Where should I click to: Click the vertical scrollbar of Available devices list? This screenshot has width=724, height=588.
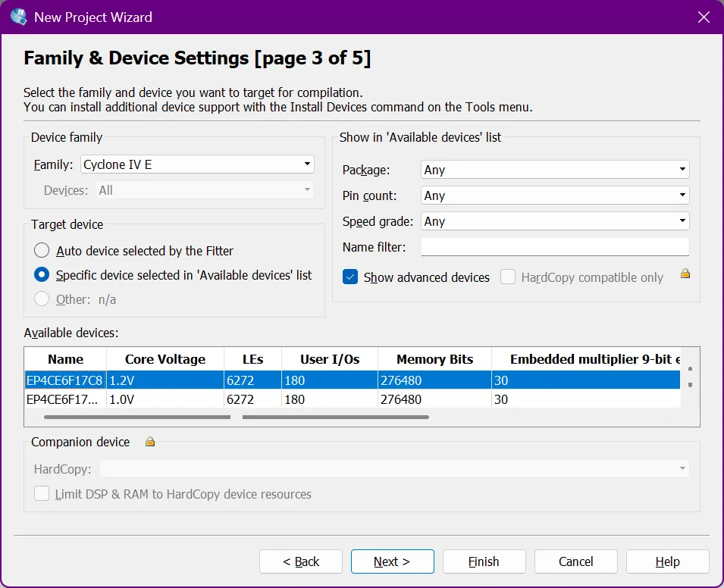tap(690, 377)
